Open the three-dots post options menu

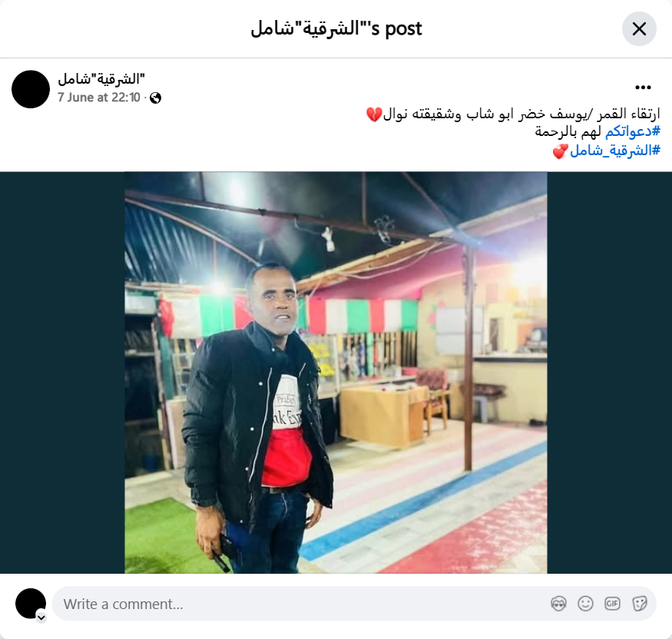click(x=643, y=88)
